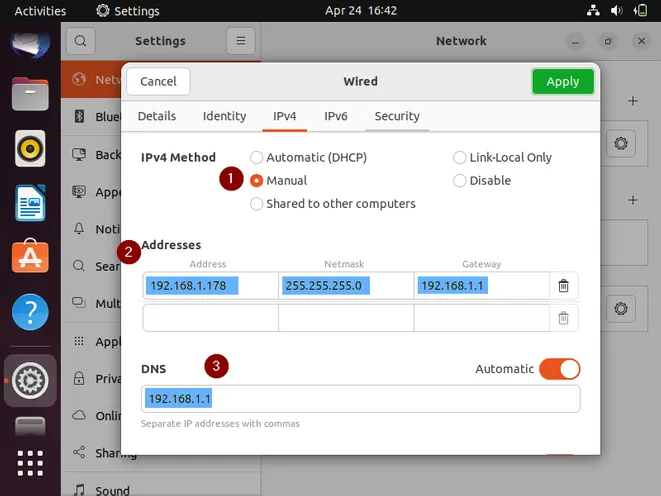661x496 pixels.
Task: Open the clock calendar dropdown
Action: (361, 11)
